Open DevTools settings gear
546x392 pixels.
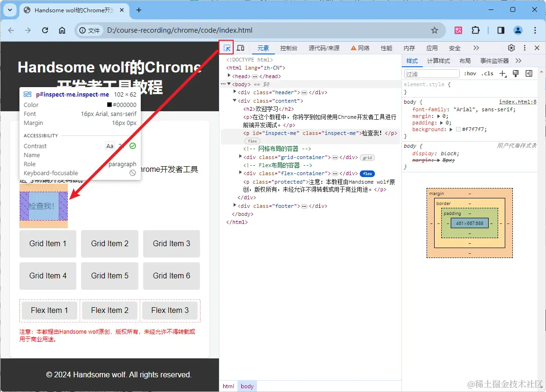pyautogui.click(x=511, y=48)
